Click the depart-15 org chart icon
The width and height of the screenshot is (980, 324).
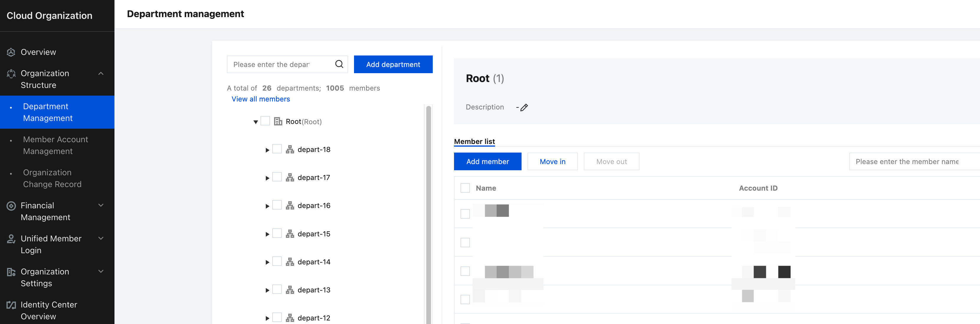pyautogui.click(x=290, y=234)
